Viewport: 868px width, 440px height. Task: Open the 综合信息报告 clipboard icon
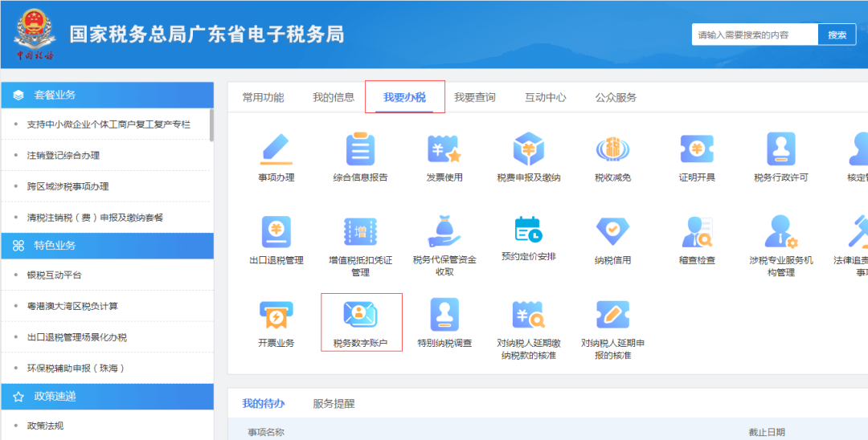click(x=360, y=149)
